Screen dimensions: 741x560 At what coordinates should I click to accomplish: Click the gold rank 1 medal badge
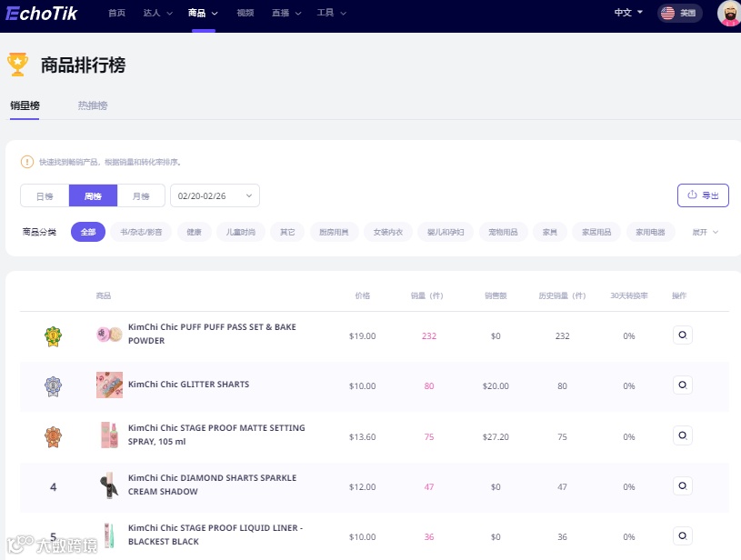pos(53,336)
